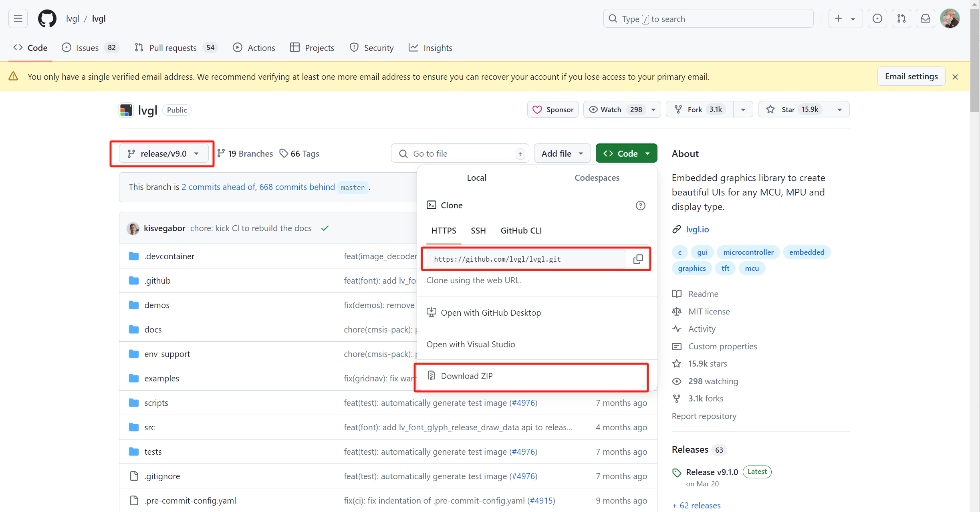
Task: Select the GitHub CLI clone option
Action: pyautogui.click(x=521, y=230)
